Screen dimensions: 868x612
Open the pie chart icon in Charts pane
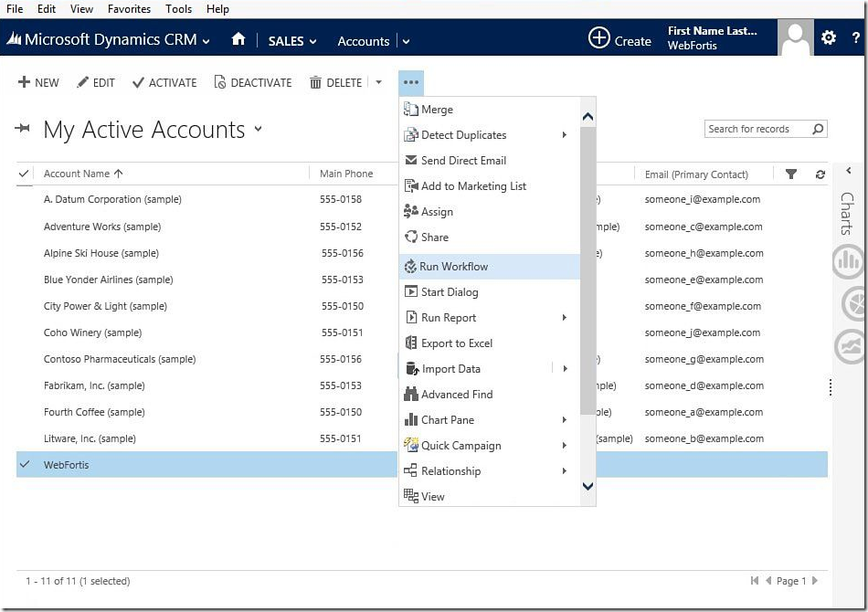pyautogui.click(x=853, y=304)
